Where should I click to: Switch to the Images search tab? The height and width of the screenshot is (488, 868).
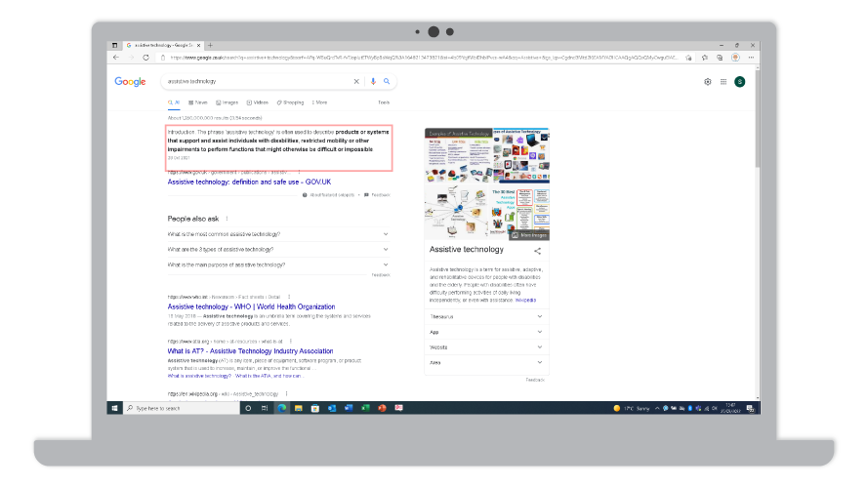click(228, 102)
